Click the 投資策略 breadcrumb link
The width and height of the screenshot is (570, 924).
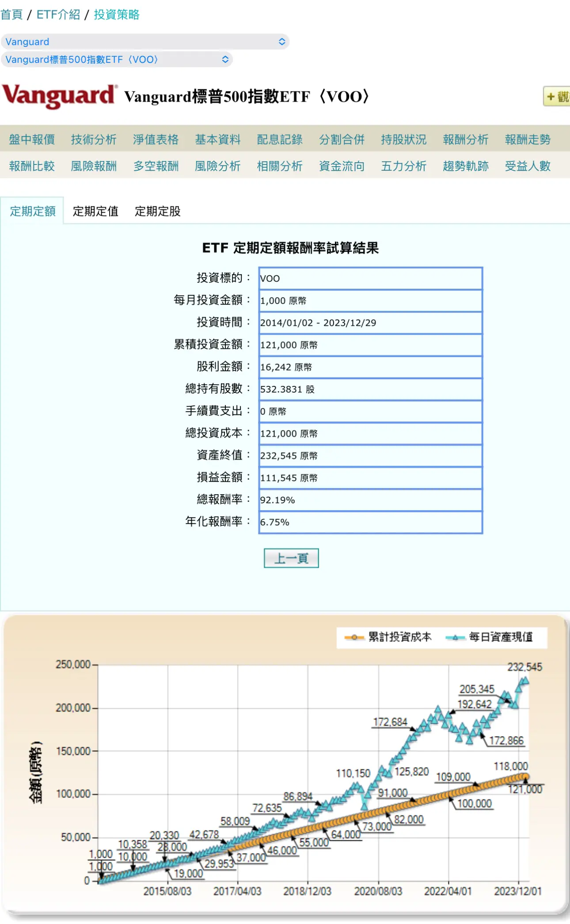117,15
